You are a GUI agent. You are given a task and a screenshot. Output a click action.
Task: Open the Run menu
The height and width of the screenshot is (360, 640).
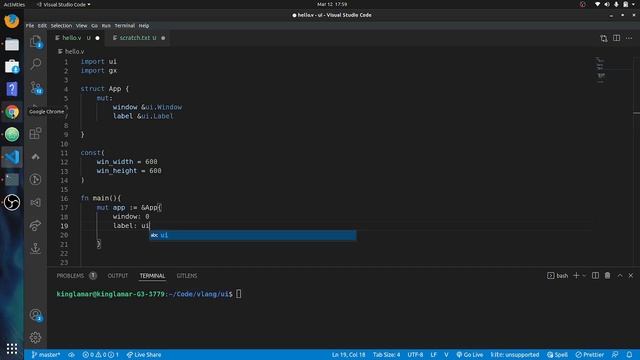click(106, 26)
